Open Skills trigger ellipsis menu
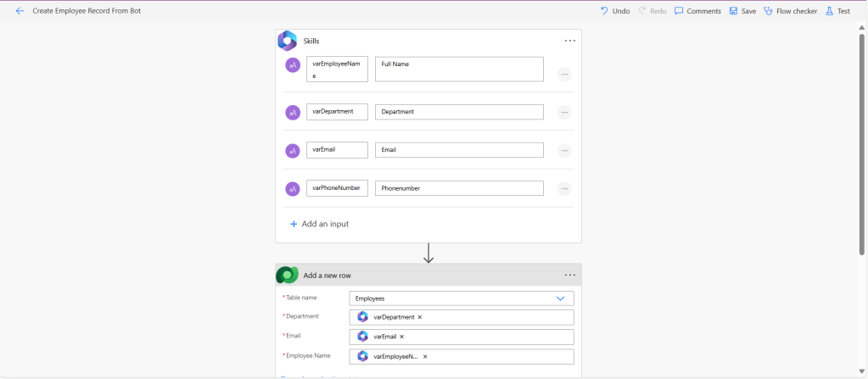868x379 pixels. coord(570,41)
